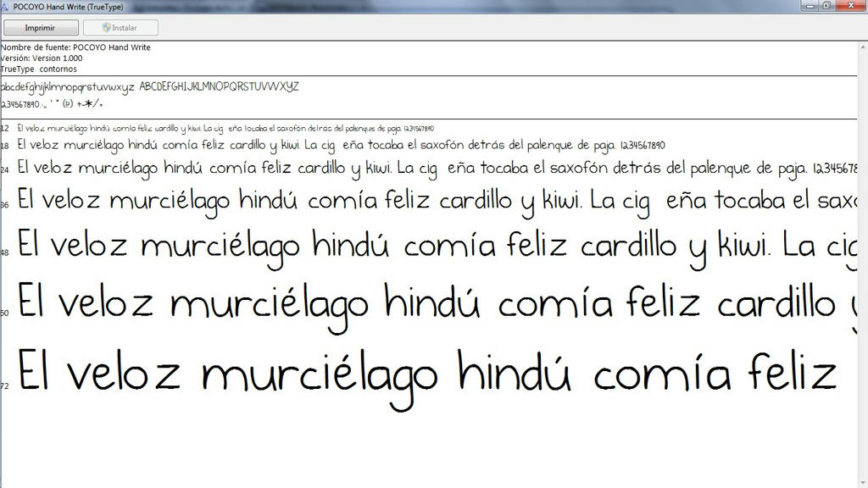Click the 'Nombre de fuente' line

[x=76, y=47]
